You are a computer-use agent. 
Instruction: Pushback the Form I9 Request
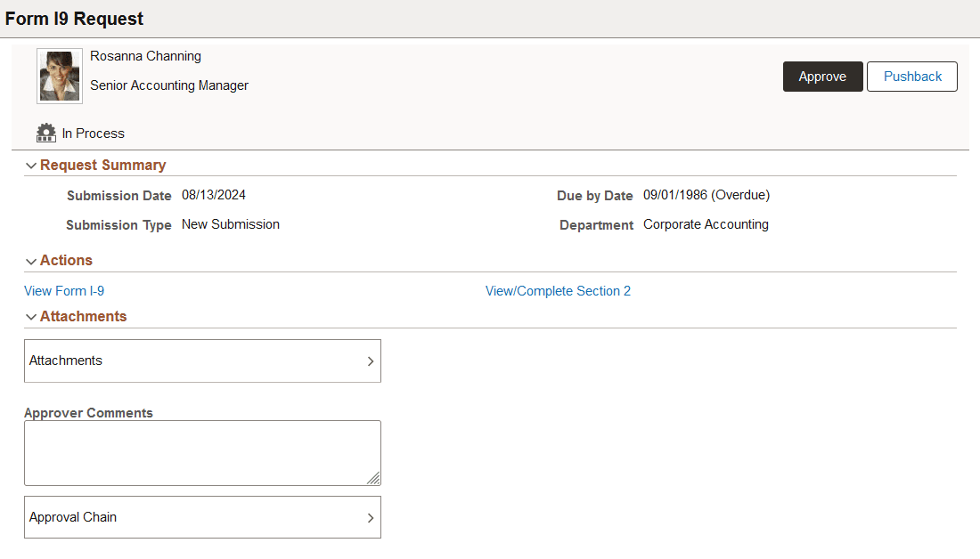[911, 77]
